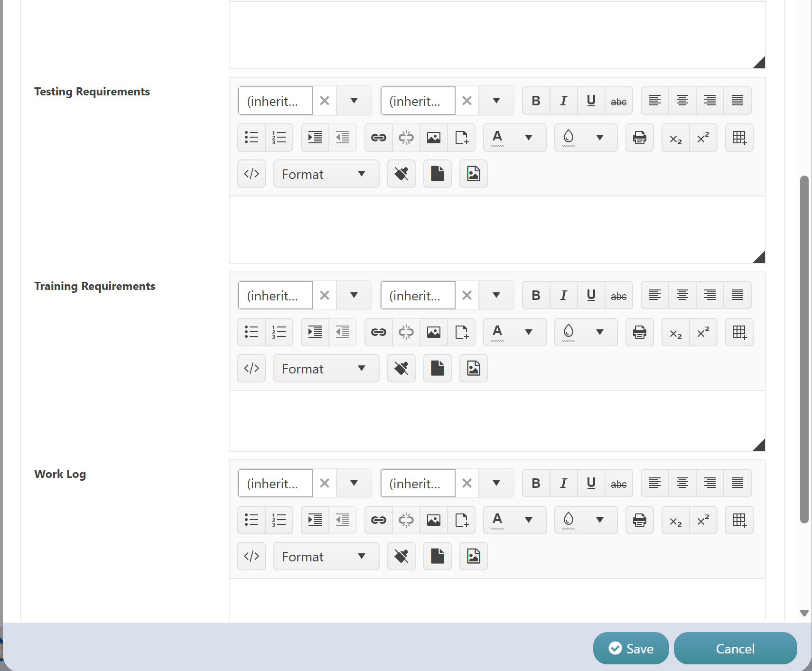The height and width of the screenshot is (671, 812).
Task: Open the first inherit font dropdown arrow
Action: click(x=354, y=101)
